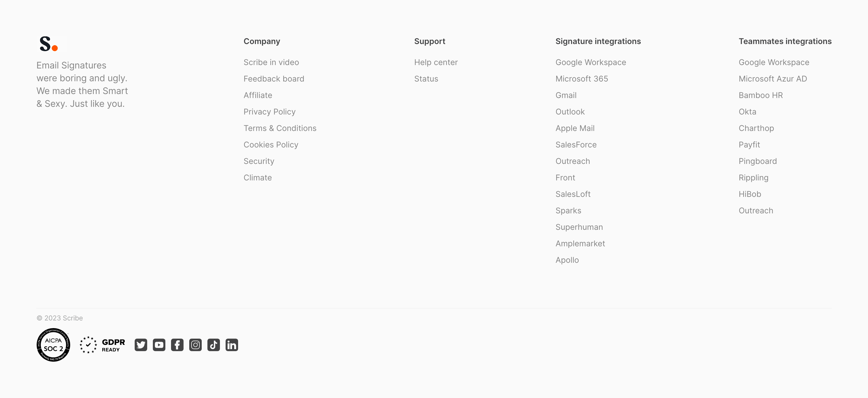Screen dimensions: 868x398
Task: Click the AICPA SOC 2 badge
Action: 53,345
